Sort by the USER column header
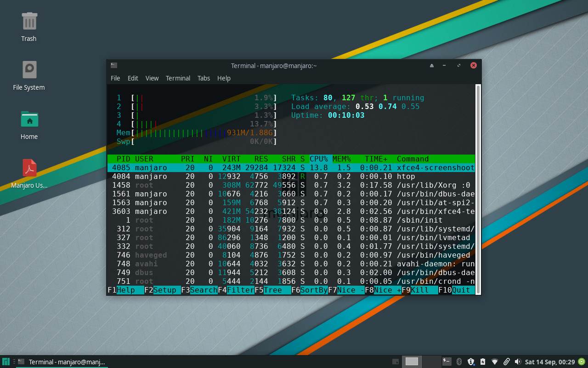The width and height of the screenshot is (588, 368). pyautogui.click(x=144, y=159)
